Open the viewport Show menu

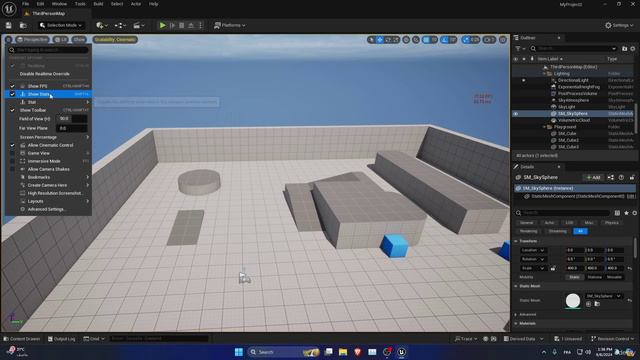[79, 40]
